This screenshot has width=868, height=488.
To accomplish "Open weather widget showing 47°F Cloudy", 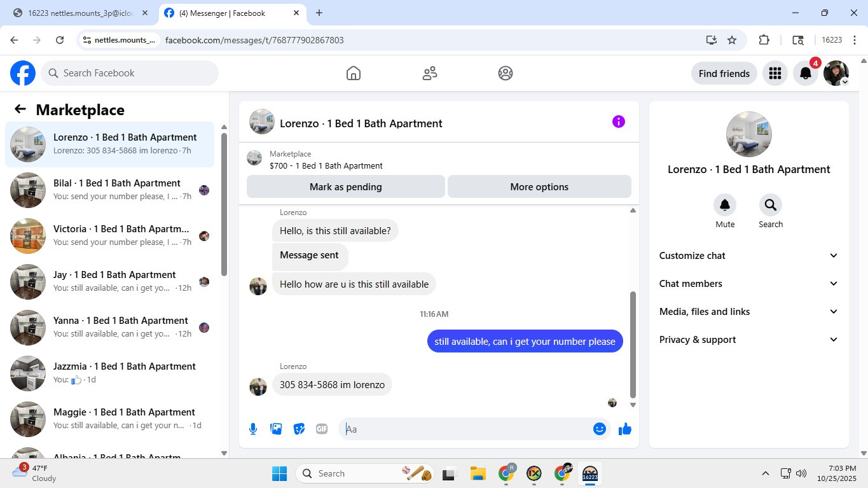I will click(x=35, y=473).
